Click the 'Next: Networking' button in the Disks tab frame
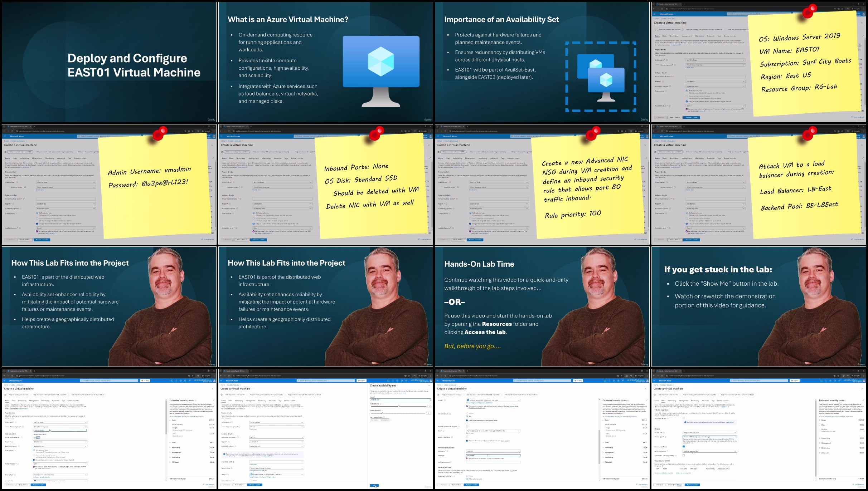 point(675,485)
